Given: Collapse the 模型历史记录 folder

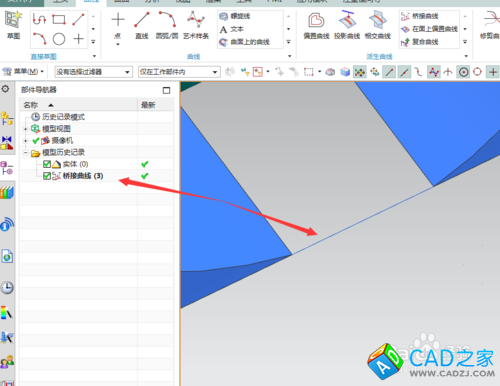Looking at the screenshot, I should 25,152.
